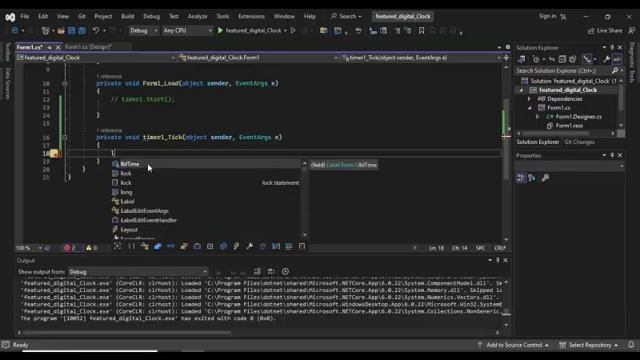The height and width of the screenshot is (360, 640).
Task: Click the warnings indicator triangle icon
Action: pos(89,248)
